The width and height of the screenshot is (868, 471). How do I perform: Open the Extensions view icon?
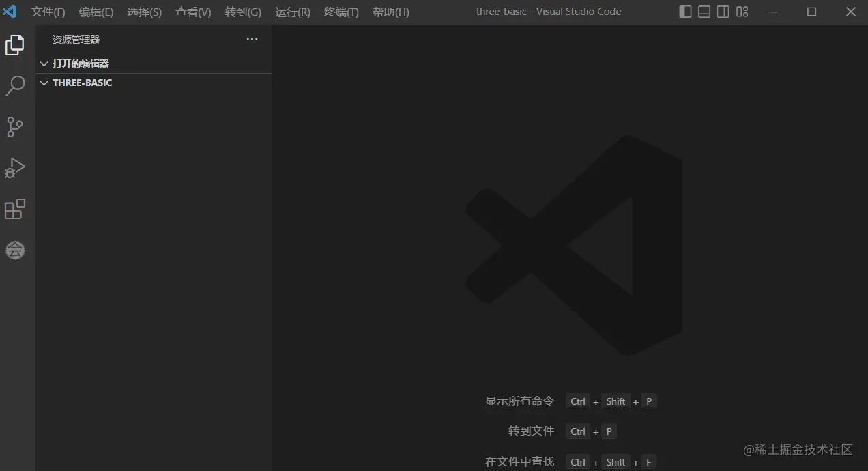[x=15, y=209]
